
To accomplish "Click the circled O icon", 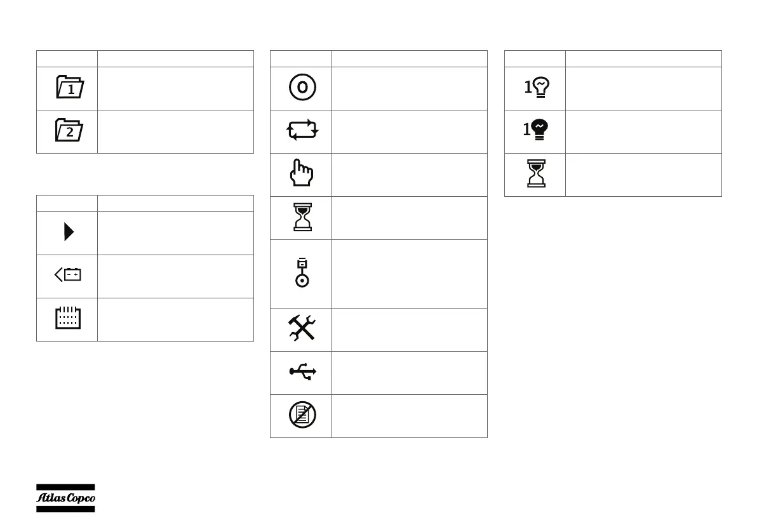I will (x=302, y=88).
